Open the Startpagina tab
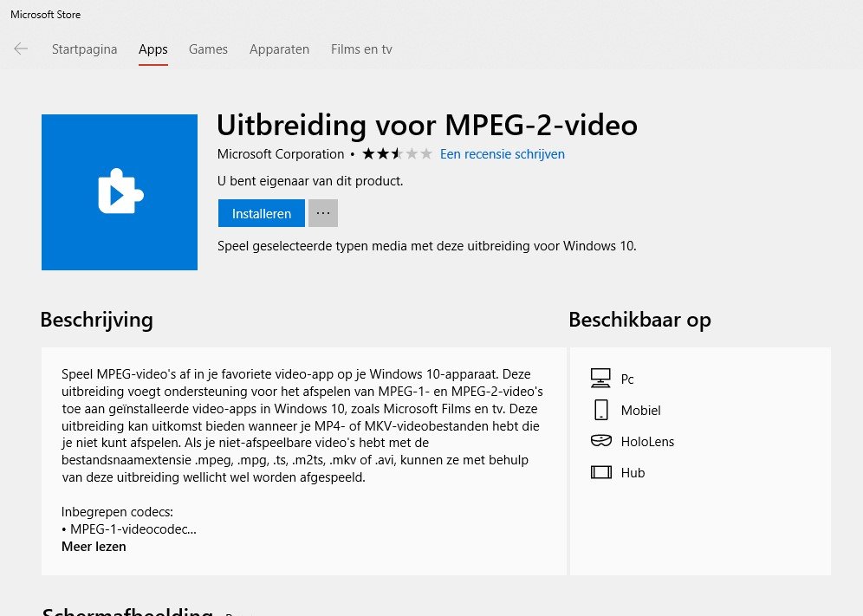 pos(84,49)
